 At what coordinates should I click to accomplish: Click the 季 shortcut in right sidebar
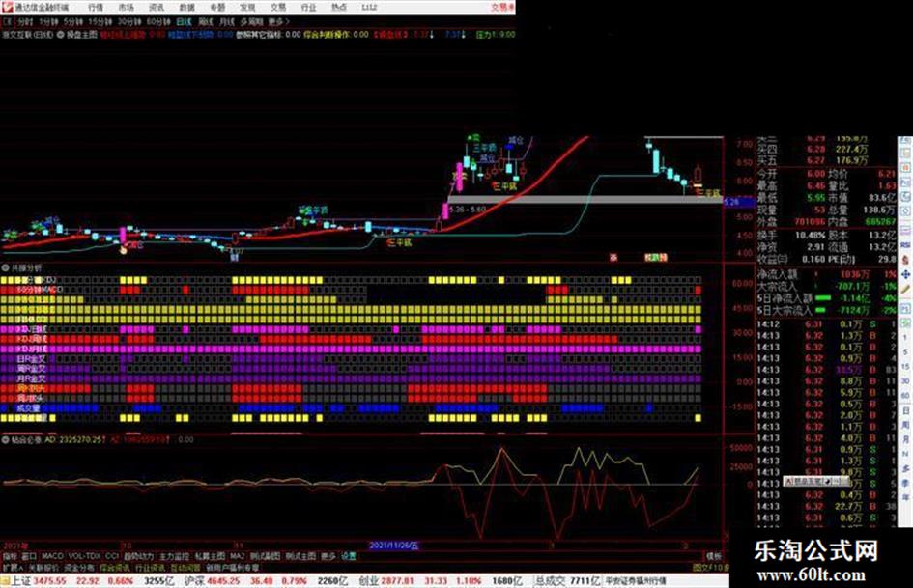point(905,483)
